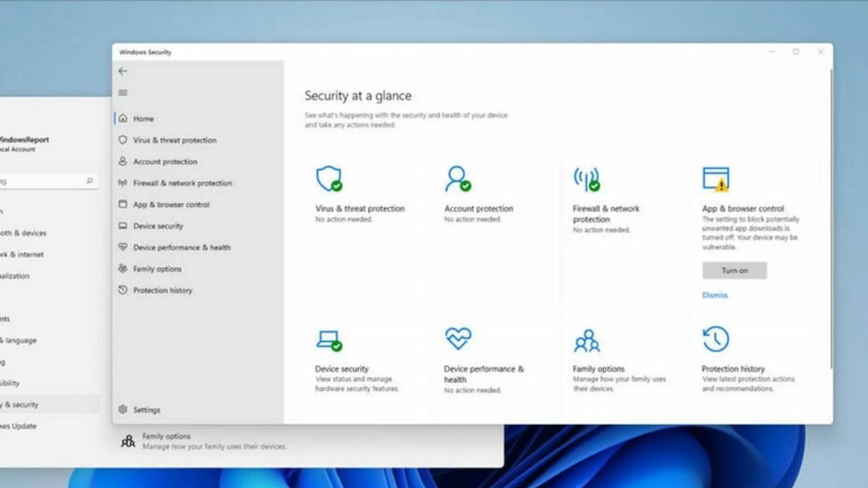868x488 pixels.
Task: Select App & browser control in sidebar
Action: tap(171, 205)
